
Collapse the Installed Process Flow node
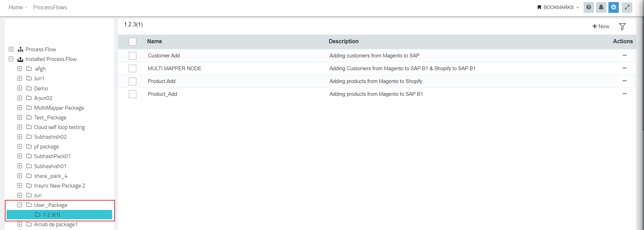11,59
